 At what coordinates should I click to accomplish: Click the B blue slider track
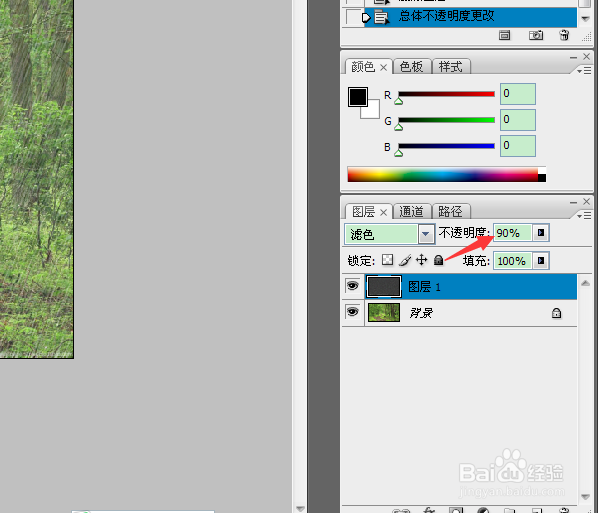click(446, 146)
